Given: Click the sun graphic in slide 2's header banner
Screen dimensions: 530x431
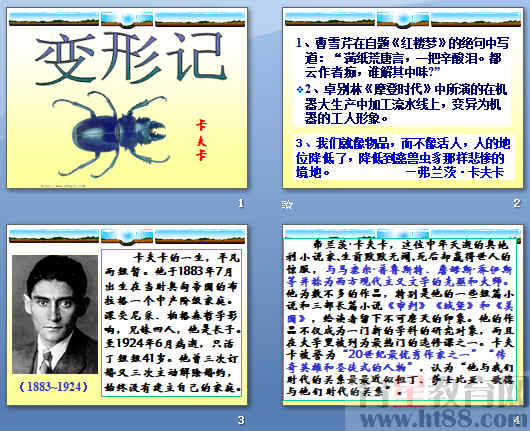Looking at the screenshot, I should tap(403, 19).
